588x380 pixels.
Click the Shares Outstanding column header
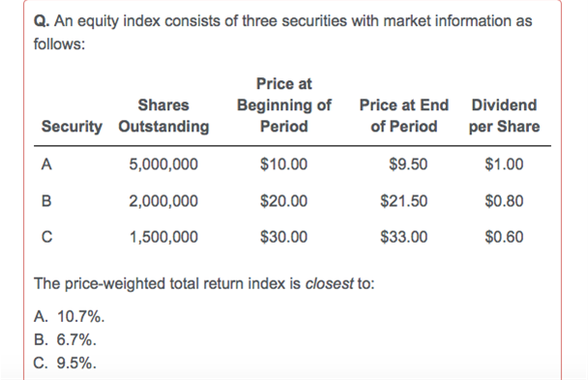(163, 116)
